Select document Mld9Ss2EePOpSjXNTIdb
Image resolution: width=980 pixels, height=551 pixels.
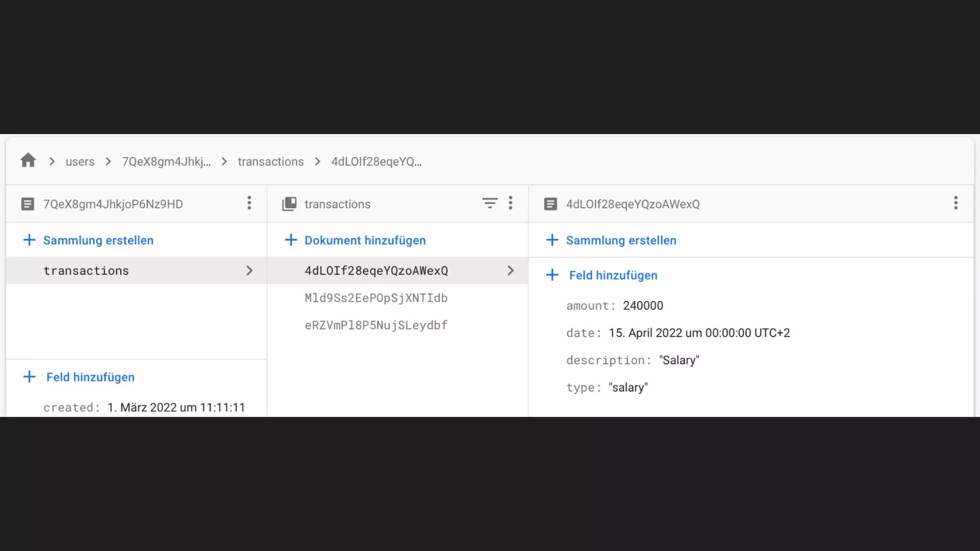click(x=376, y=298)
